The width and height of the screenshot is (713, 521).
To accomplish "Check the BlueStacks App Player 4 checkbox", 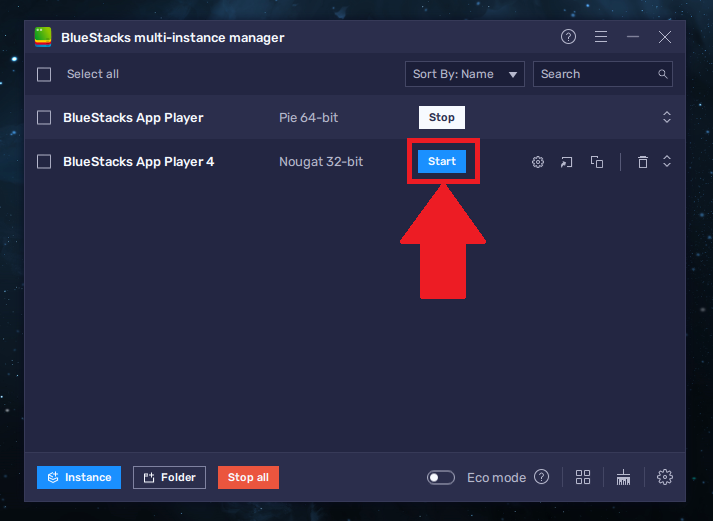I will pos(44,161).
